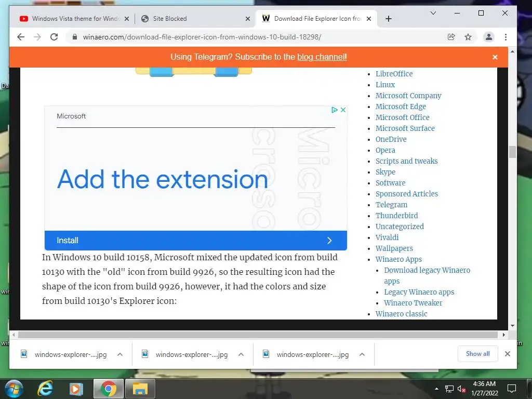Open the Microsoft Company category

click(408, 96)
